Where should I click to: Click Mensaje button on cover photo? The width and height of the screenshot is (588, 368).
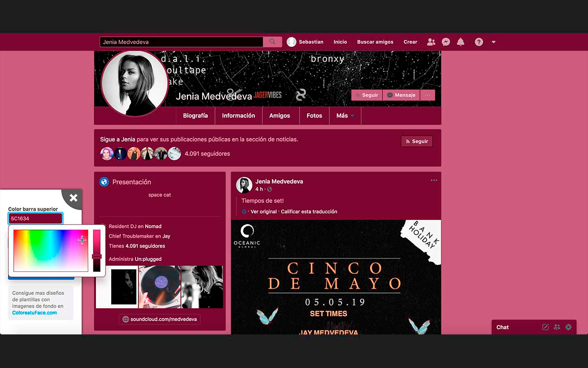401,95
